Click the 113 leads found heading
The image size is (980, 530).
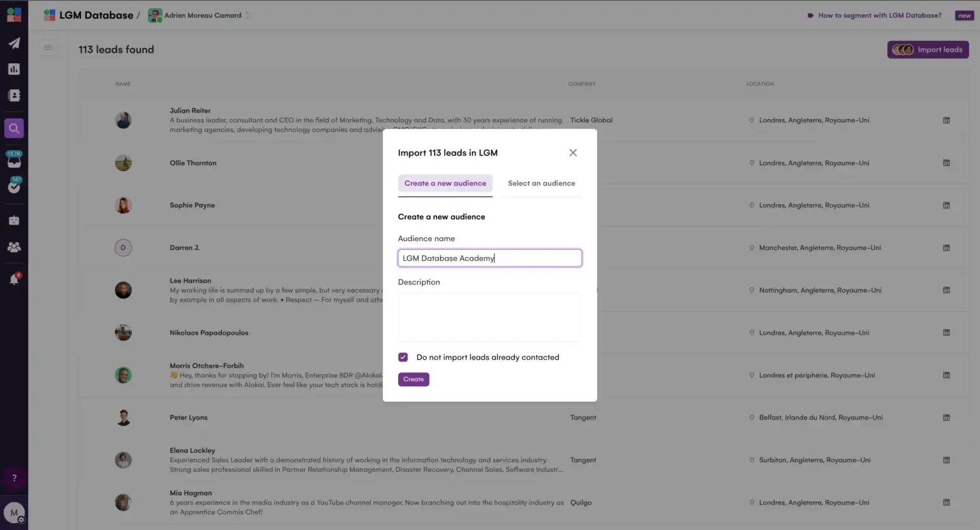116,50
